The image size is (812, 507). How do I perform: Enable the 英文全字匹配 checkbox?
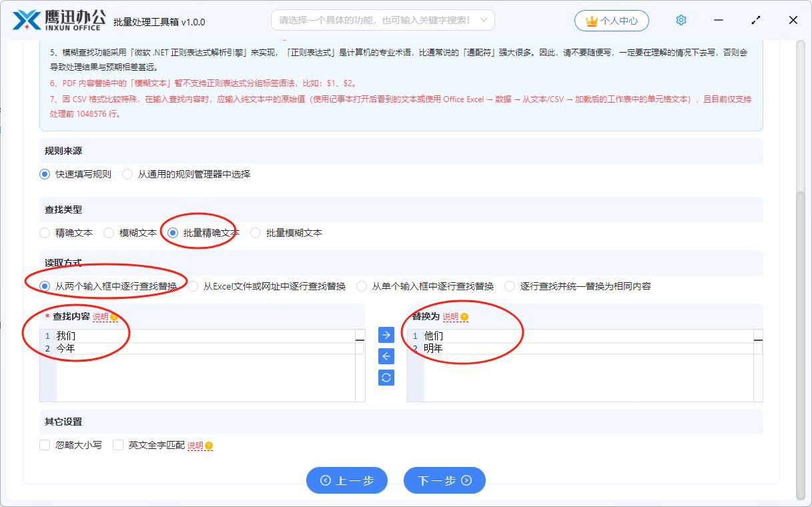(x=119, y=445)
